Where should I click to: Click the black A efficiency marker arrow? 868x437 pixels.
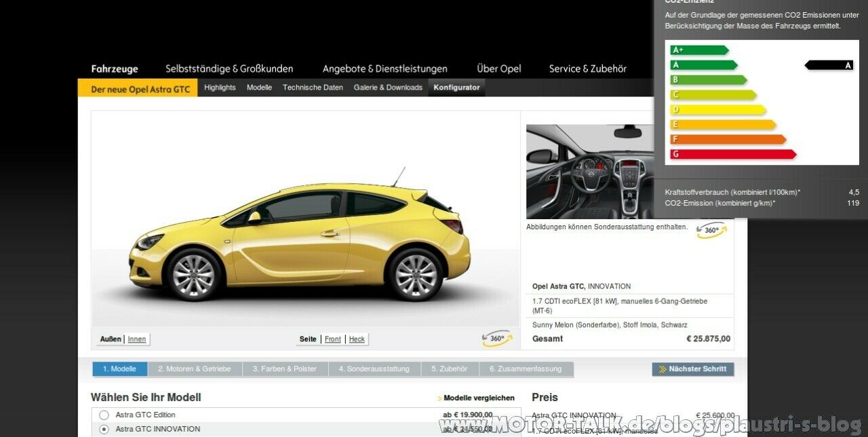click(x=829, y=65)
